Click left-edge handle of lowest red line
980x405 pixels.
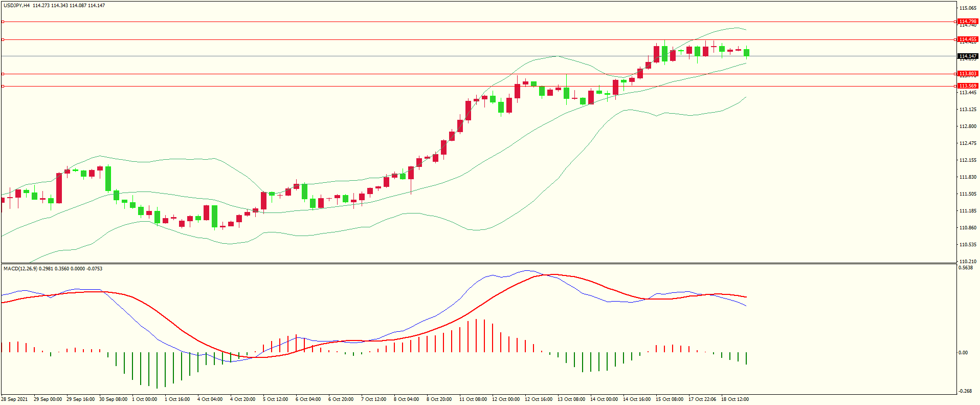point(3,86)
